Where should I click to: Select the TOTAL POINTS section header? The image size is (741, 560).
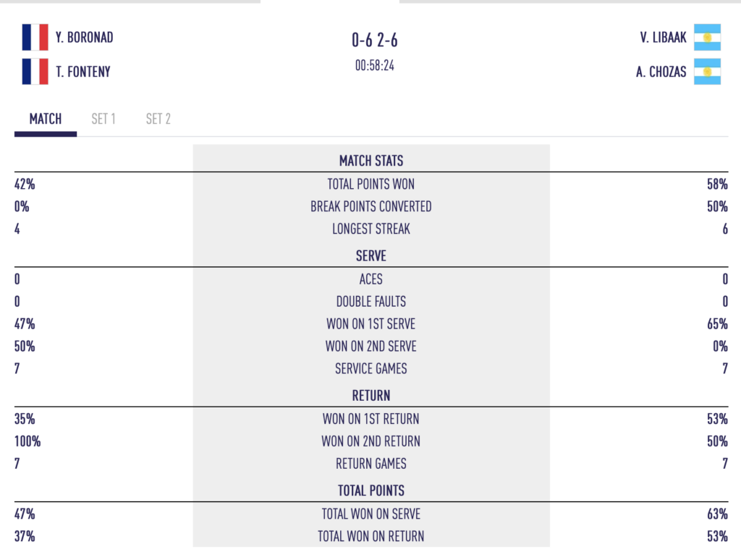coord(371,491)
